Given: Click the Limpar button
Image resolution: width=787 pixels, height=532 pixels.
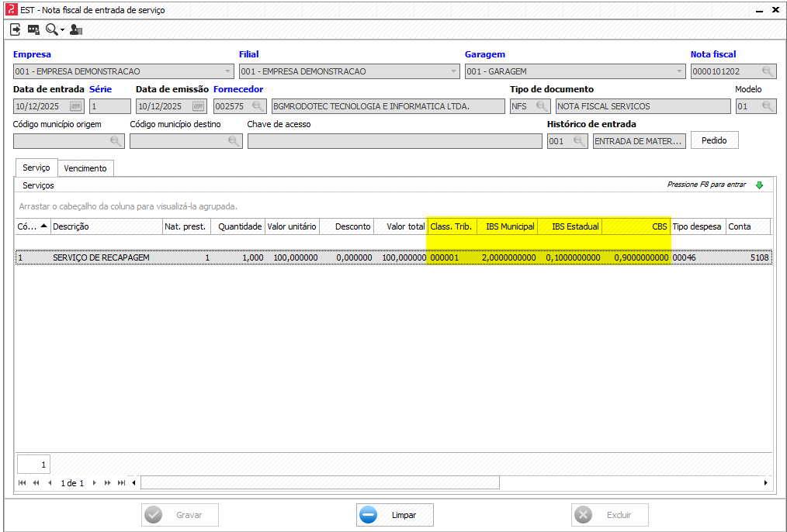Looking at the screenshot, I should [x=395, y=515].
